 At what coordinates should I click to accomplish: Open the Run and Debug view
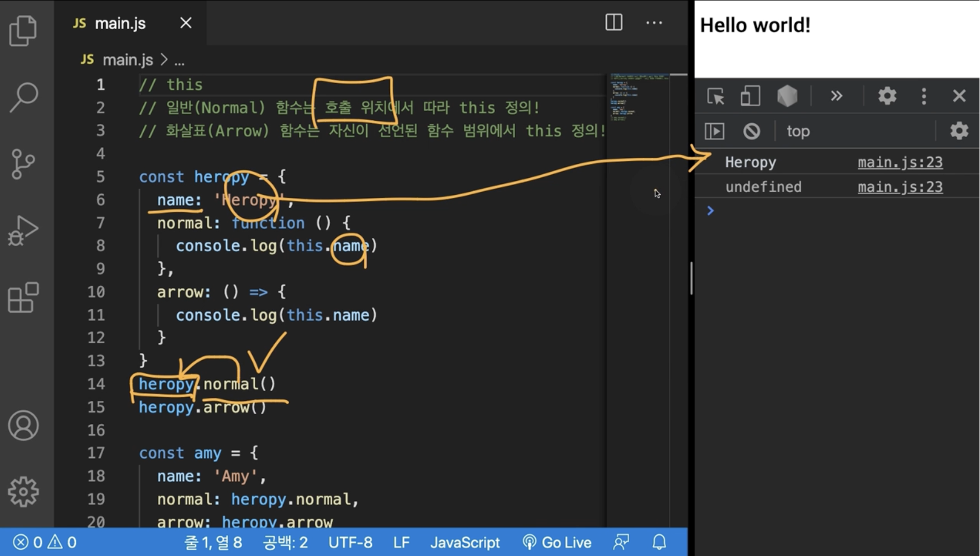(24, 231)
